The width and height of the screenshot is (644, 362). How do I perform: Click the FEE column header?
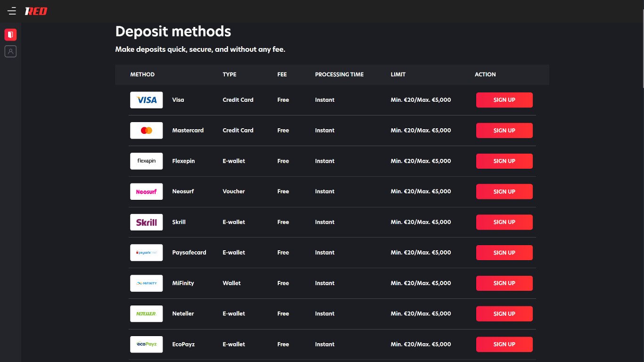pos(282,74)
